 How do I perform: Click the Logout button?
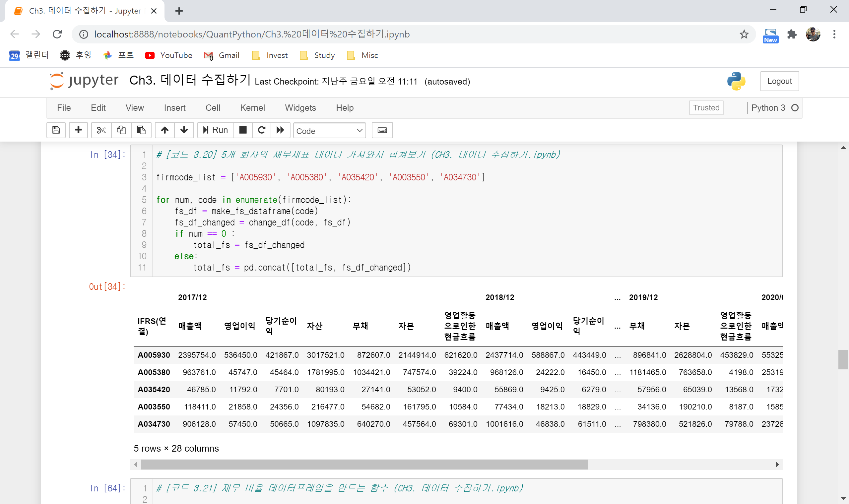pyautogui.click(x=779, y=81)
